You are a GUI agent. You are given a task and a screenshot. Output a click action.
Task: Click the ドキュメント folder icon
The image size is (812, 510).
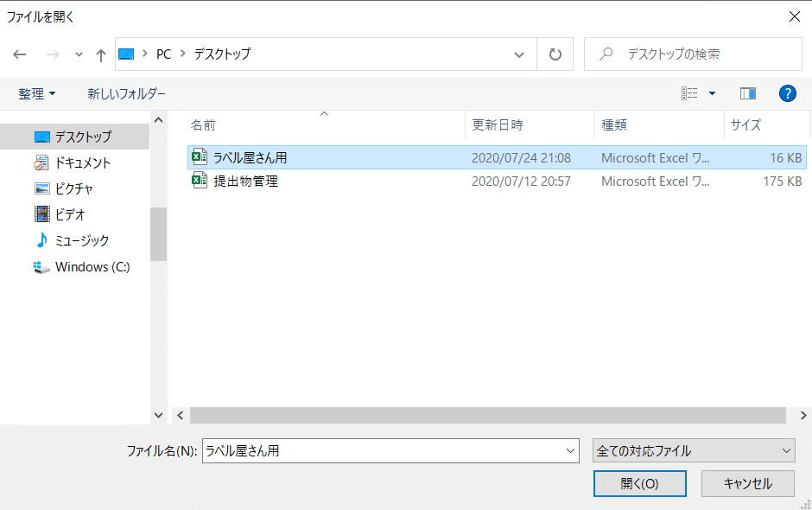pos(41,163)
